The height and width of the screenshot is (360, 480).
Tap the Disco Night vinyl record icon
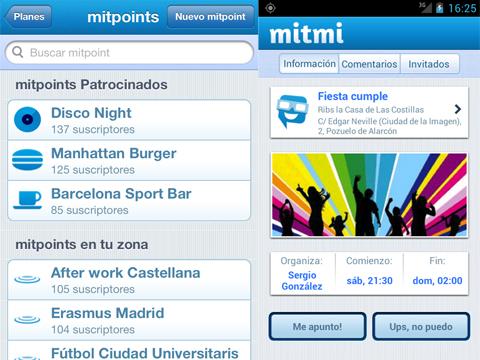click(27, 119)
